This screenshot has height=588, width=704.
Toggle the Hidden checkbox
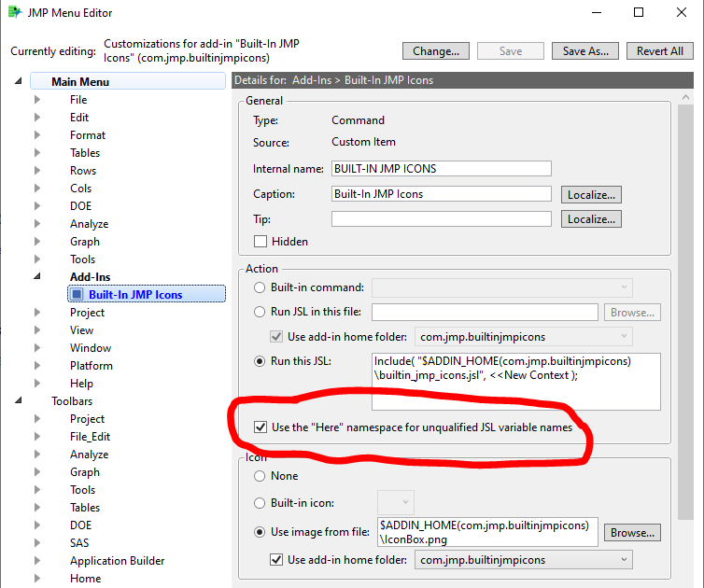260,242
